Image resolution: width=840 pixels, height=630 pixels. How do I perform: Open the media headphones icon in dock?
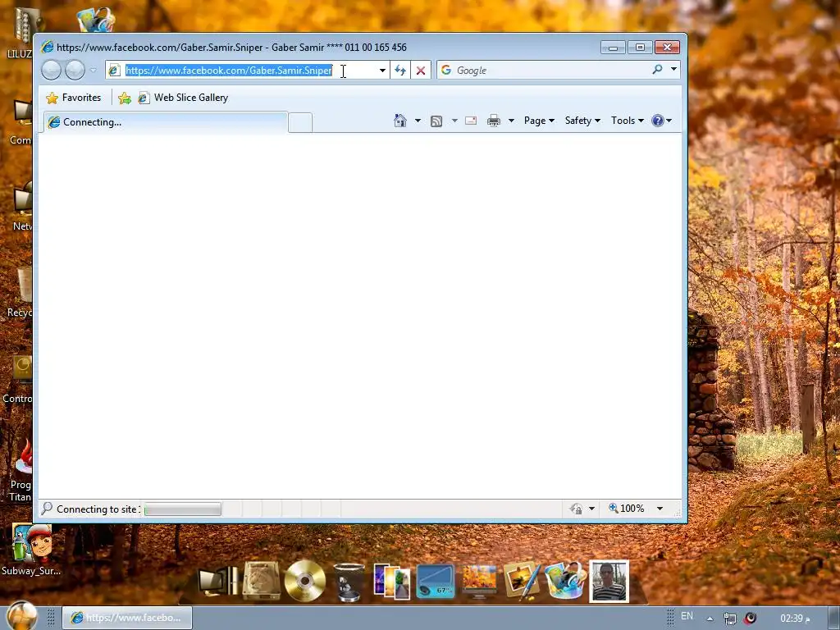(564, 580)
